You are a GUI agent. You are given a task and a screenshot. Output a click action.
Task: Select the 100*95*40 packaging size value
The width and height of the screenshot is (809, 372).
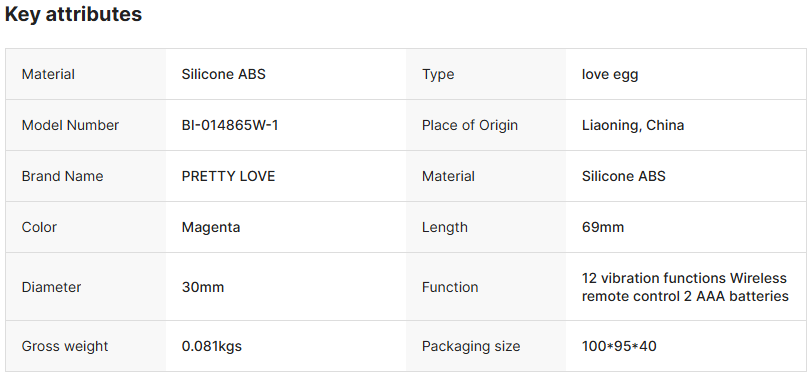point(619,346)
